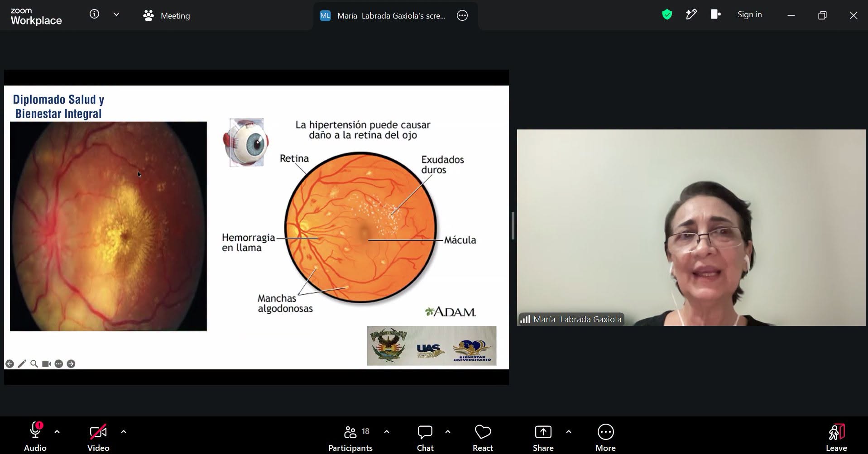This screenshot has width=868, height=454.
Task: Click the fundus retina photograph
Action: pyautogui.click(x=108, y=226)
